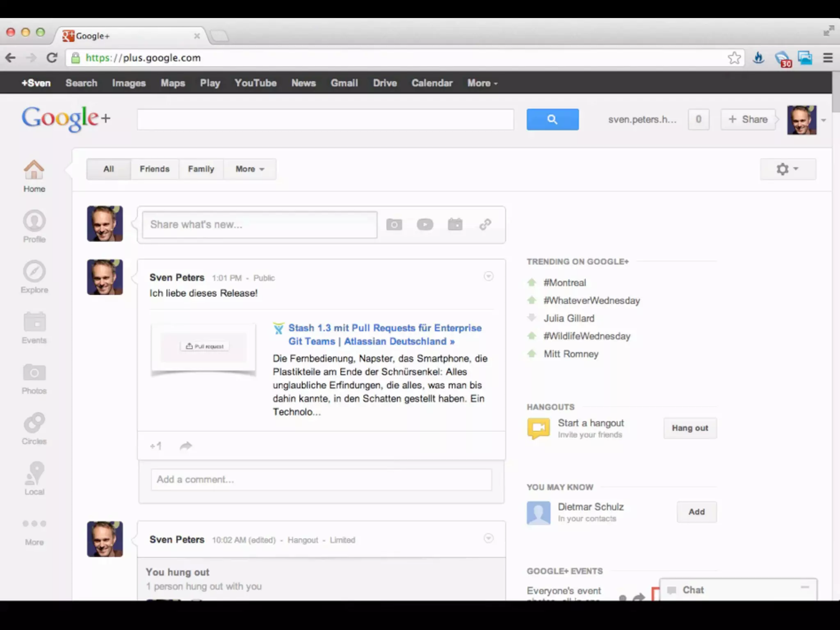Image resolution: width=840 pixels, height=630 pixels.
Task: Open options menu on 1:01 PM post
Action: 488,276
